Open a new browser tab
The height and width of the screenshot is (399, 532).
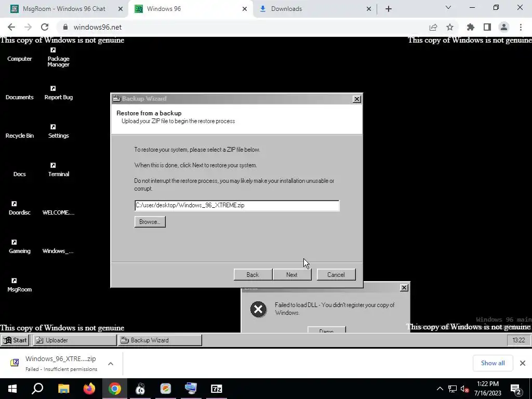click(389, 9)
